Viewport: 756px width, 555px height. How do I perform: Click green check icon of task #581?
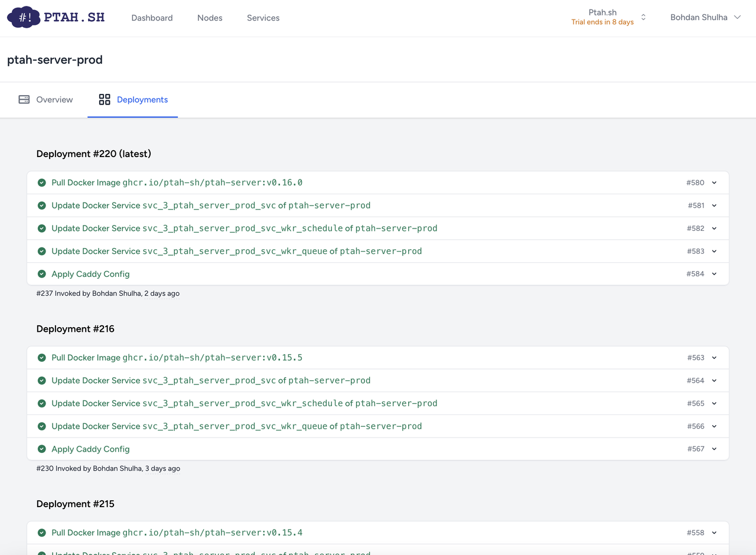(42, 205)
